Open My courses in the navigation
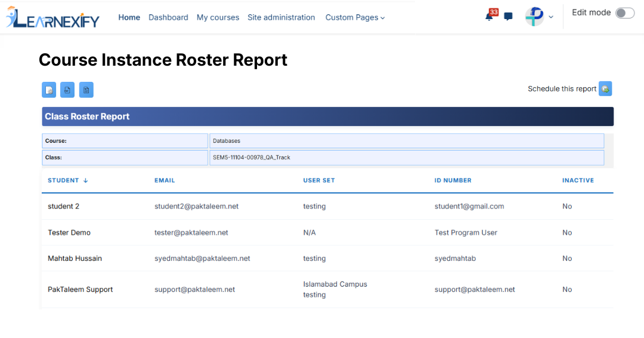This screenshot has height=338, width=644. click(218, 18)
